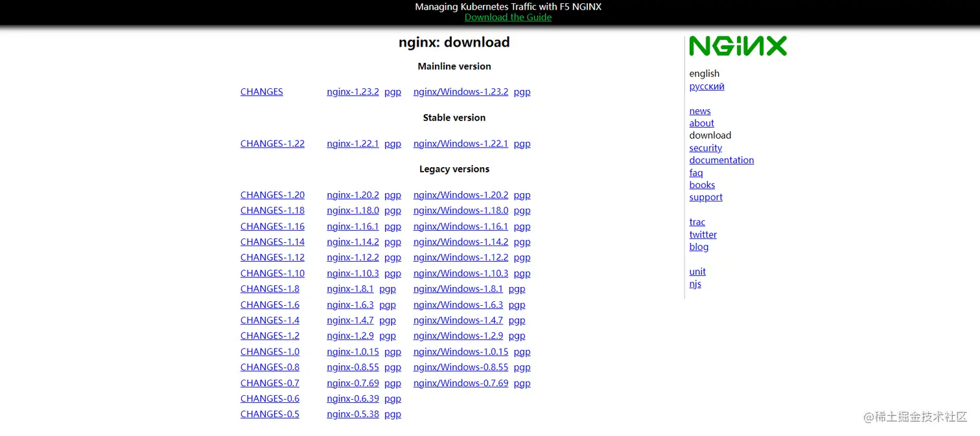Download nginx-1.14.2
Viewport: 980px width, 436px height.
[x=353, y=242]
